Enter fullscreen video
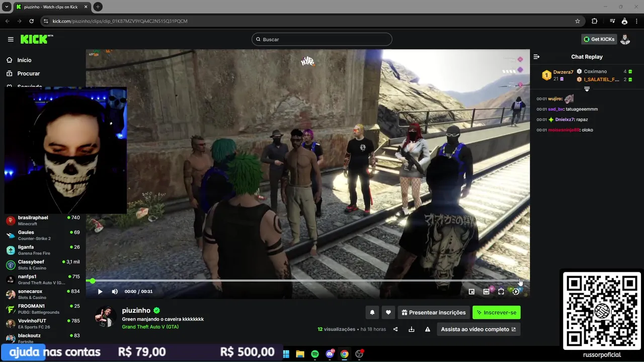 click(501, 292)
